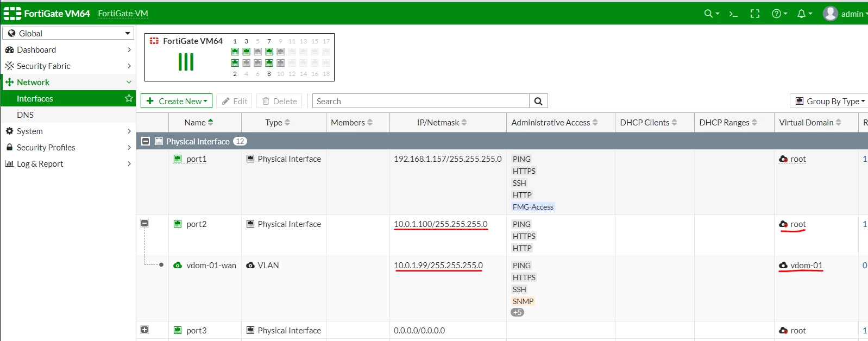Click the vdom-01-wan VLAN green icon
The image size is (868, 341).
tap(178, 266)
